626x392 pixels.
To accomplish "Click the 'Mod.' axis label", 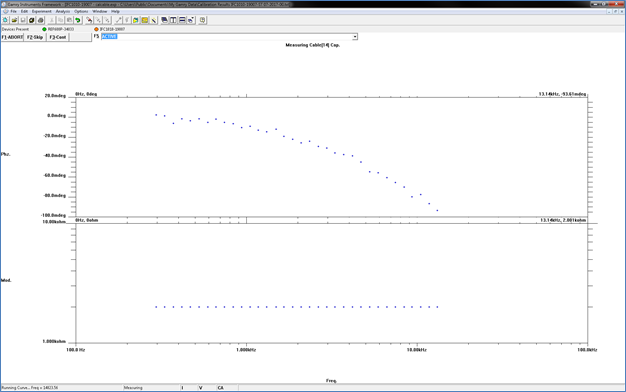I will (x=6, y=280).
